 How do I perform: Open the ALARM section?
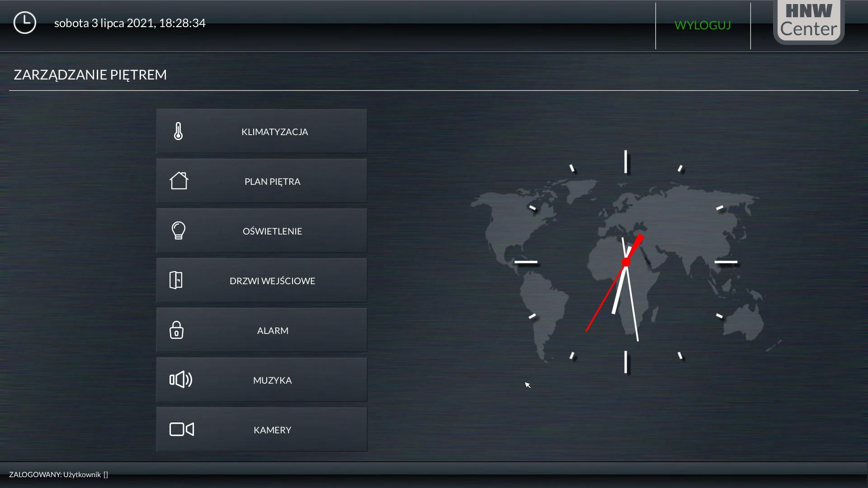pyautogui.click(x=272, y=331)
